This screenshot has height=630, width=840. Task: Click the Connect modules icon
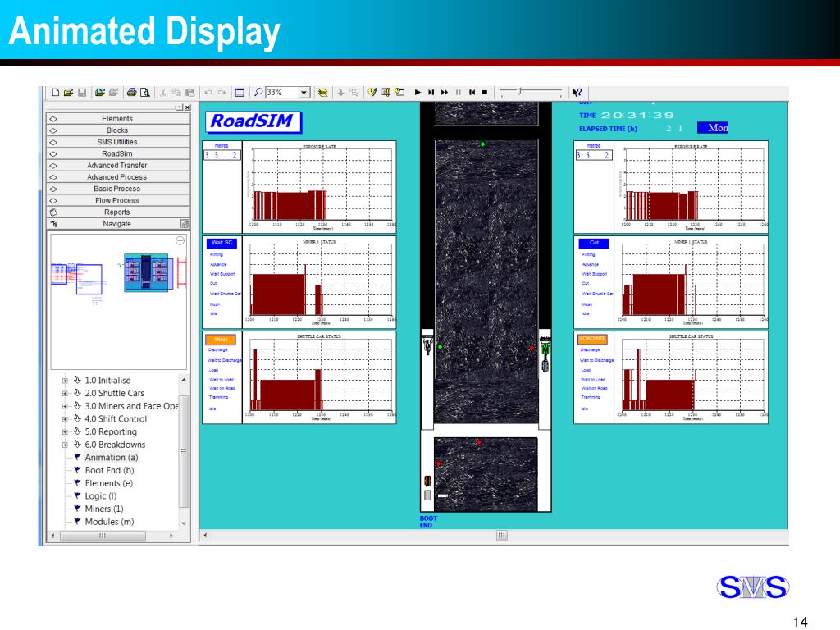[x=354, y=93]
